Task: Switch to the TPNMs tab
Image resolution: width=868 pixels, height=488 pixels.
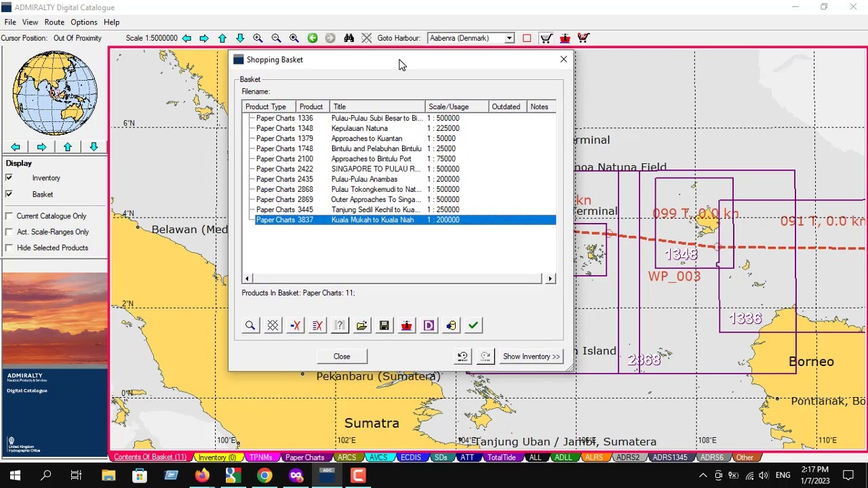Action: pos(260,457)
